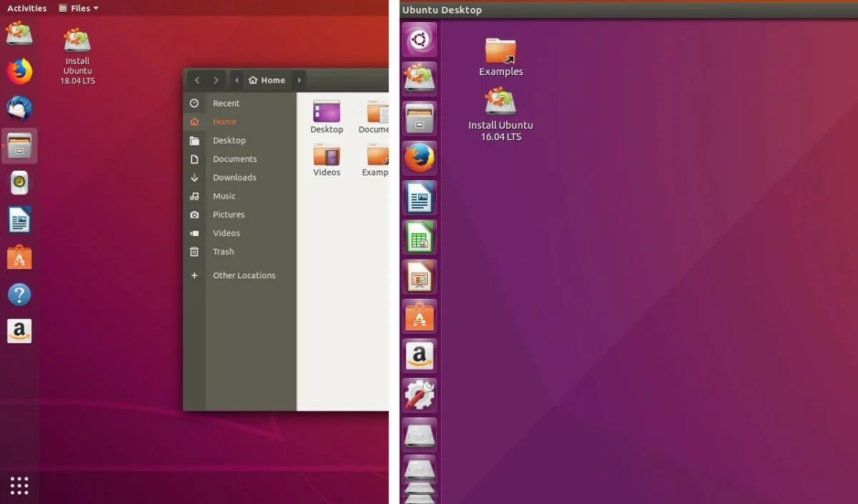Click right path arrow after Home
The image size is (858, 504).
point(299,80)
